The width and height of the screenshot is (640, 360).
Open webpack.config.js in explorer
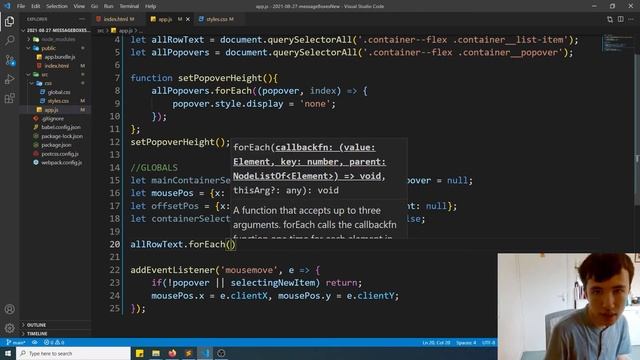click(61, 162)
